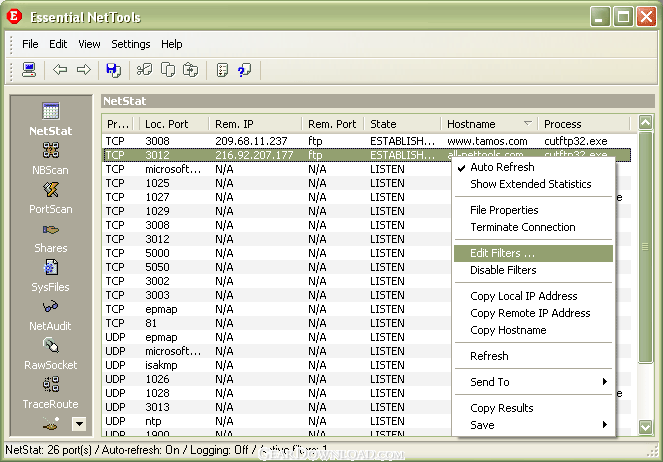The height and width of the screenshot is (462, 663).
Task: Sort by Loc. Port column header
Action: [173, 124]
